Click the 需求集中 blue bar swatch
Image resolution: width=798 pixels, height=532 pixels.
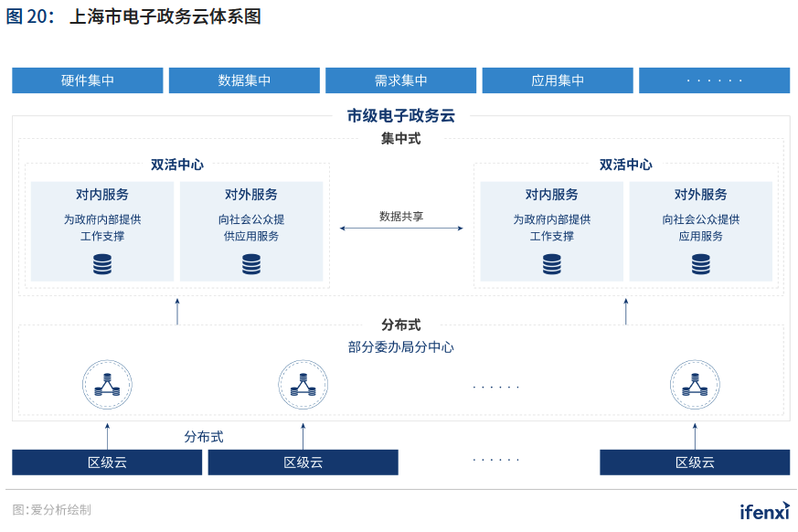400,80
